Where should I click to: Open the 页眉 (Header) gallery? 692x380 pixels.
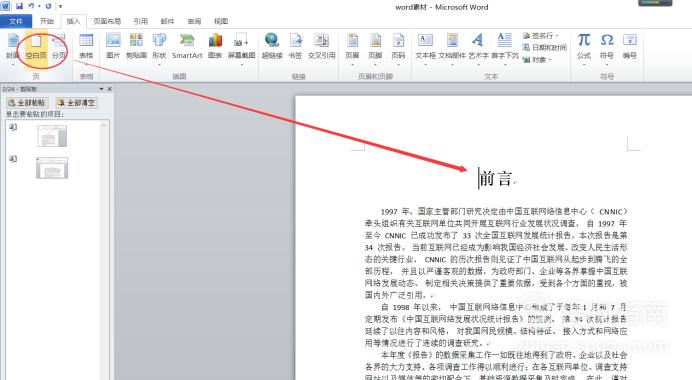pyautogui.click(x=352, y=49)
